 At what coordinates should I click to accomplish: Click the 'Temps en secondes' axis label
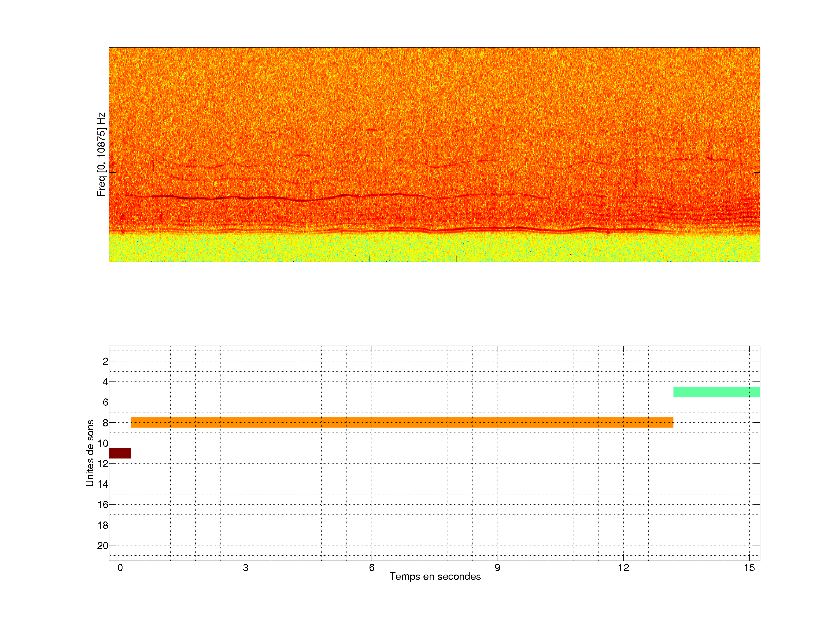click(x=435, y=576)
